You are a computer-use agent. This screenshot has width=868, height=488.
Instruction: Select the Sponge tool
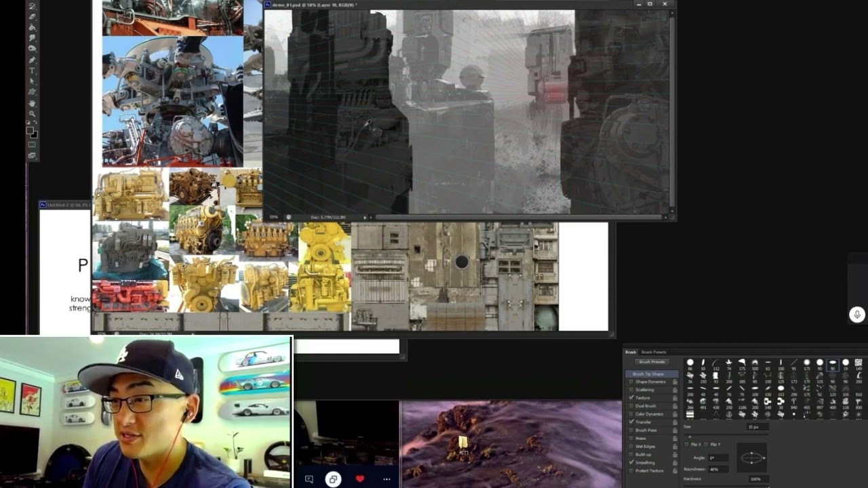(32, 48)
